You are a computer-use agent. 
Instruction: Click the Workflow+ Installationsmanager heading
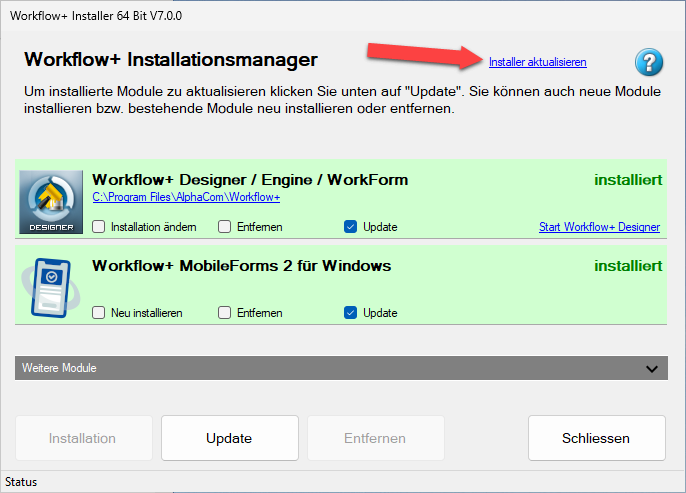pos(171,59)
